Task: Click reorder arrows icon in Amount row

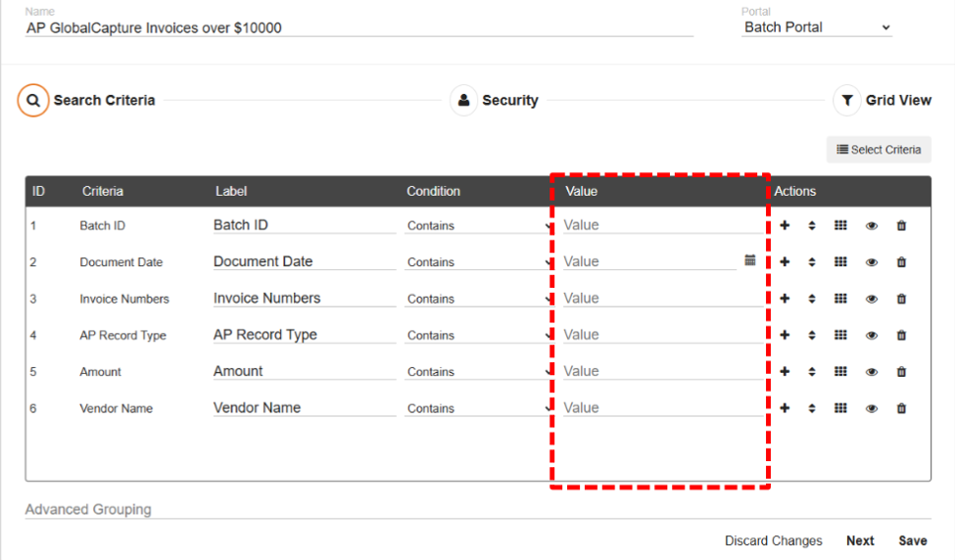Action: [812, 371]
